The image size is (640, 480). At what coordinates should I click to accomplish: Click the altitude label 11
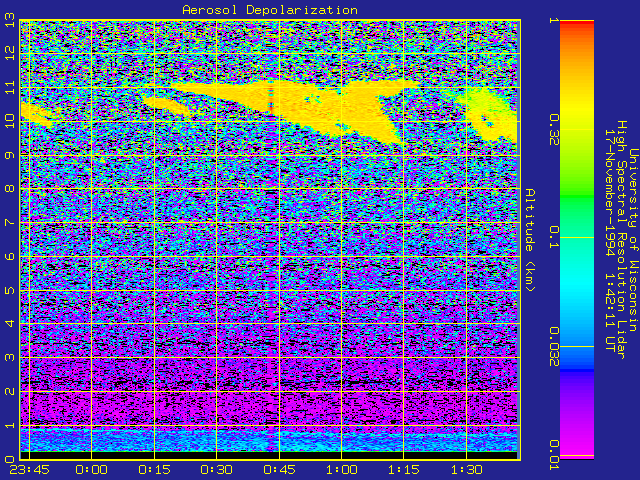[10, 87]
